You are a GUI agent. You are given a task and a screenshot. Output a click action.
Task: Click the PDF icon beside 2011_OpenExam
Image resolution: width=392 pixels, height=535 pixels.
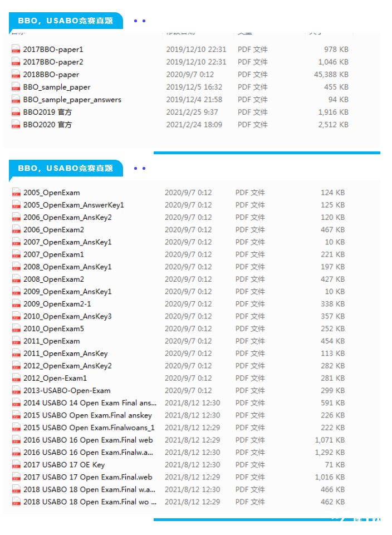(16, 341)
